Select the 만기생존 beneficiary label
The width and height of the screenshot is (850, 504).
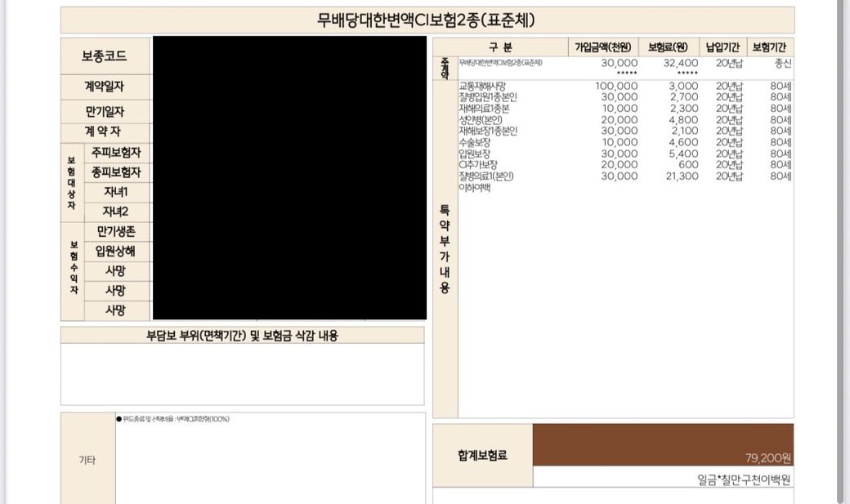pyautogui.click(x=115, y=232)
